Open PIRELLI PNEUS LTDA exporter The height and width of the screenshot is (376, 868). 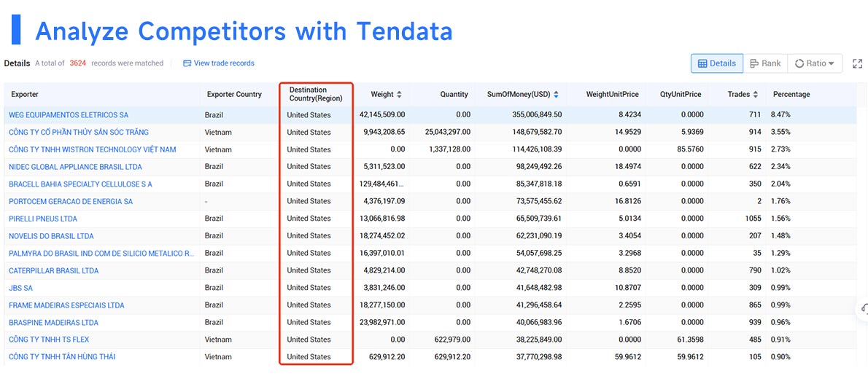(x=43, y=219)
